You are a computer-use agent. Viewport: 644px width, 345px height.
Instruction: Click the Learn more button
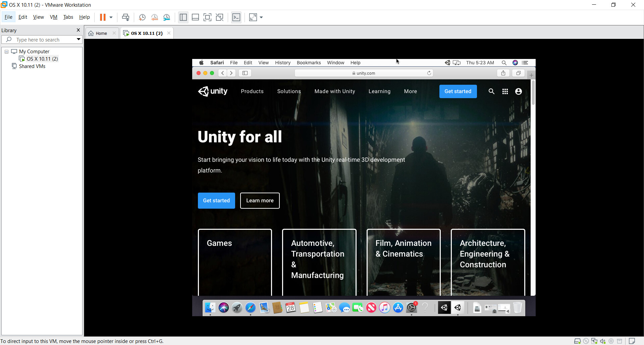(260, 201)
